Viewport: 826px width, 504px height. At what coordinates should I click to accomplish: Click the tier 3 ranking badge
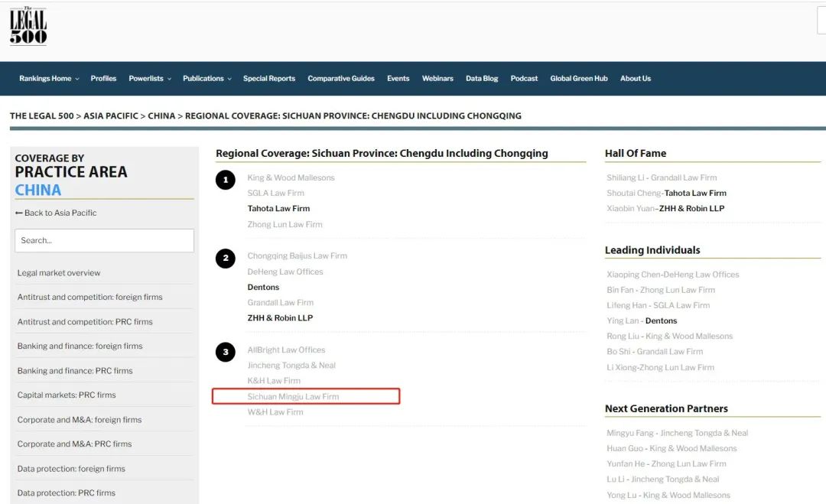click(x=225, y=353)
